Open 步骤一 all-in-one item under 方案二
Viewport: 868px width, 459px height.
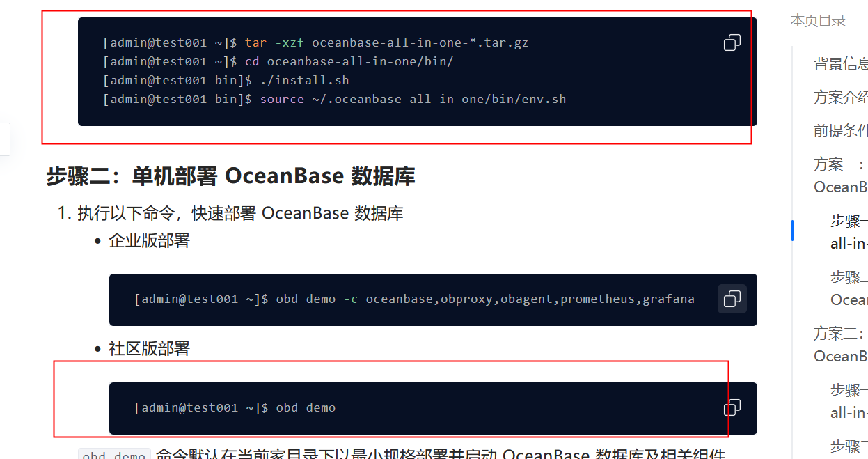849,401
